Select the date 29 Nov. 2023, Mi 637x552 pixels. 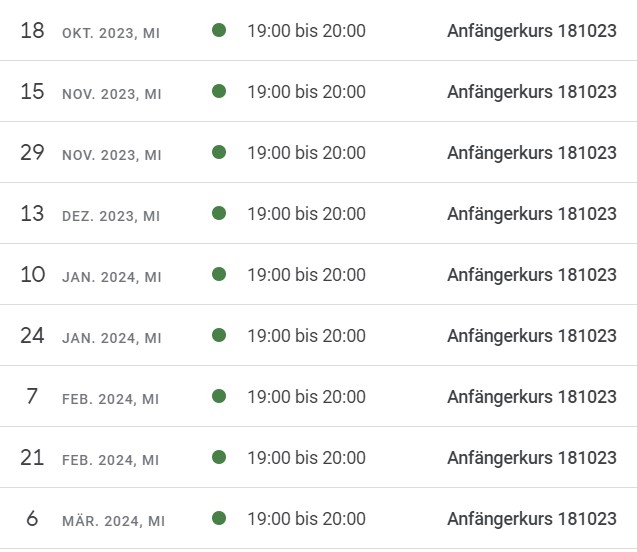[x=91, y=153]
